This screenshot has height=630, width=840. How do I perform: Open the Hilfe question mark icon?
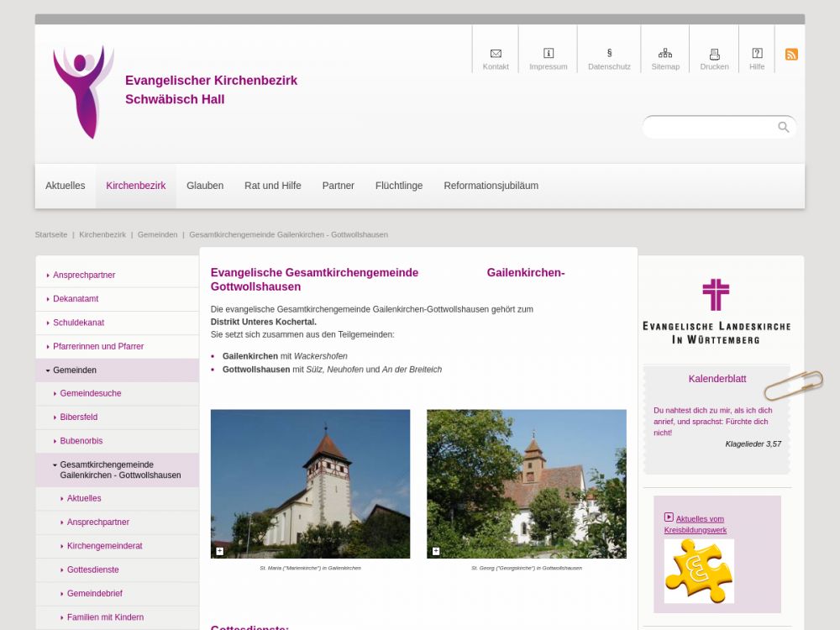point(757,54)
